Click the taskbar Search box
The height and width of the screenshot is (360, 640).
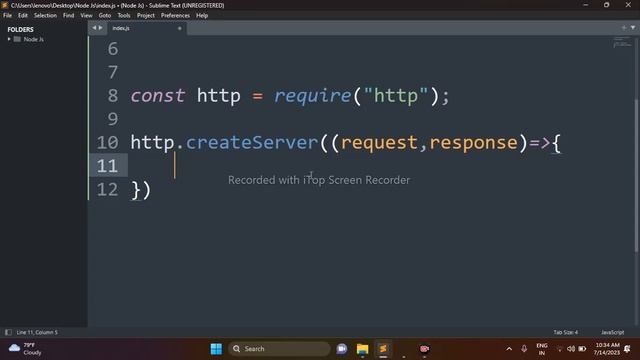coord(279,349)
